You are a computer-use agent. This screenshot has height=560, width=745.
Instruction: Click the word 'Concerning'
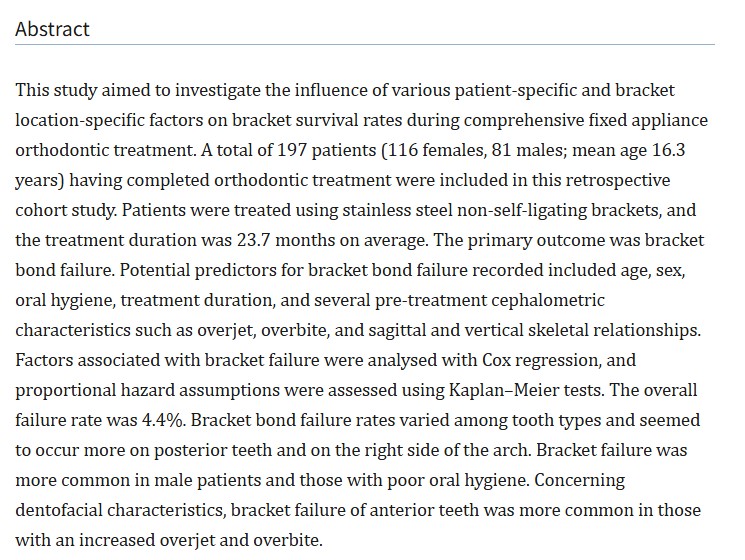click(580, 481)
